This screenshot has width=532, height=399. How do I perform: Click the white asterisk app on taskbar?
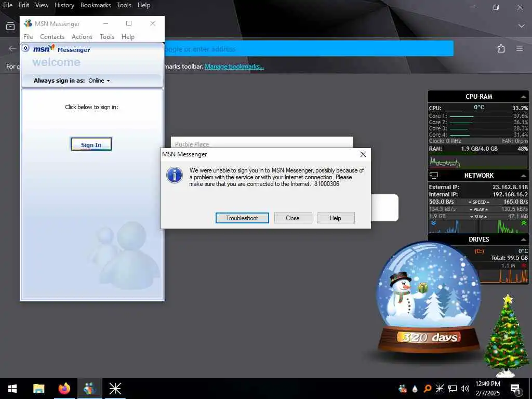[115, 389]
